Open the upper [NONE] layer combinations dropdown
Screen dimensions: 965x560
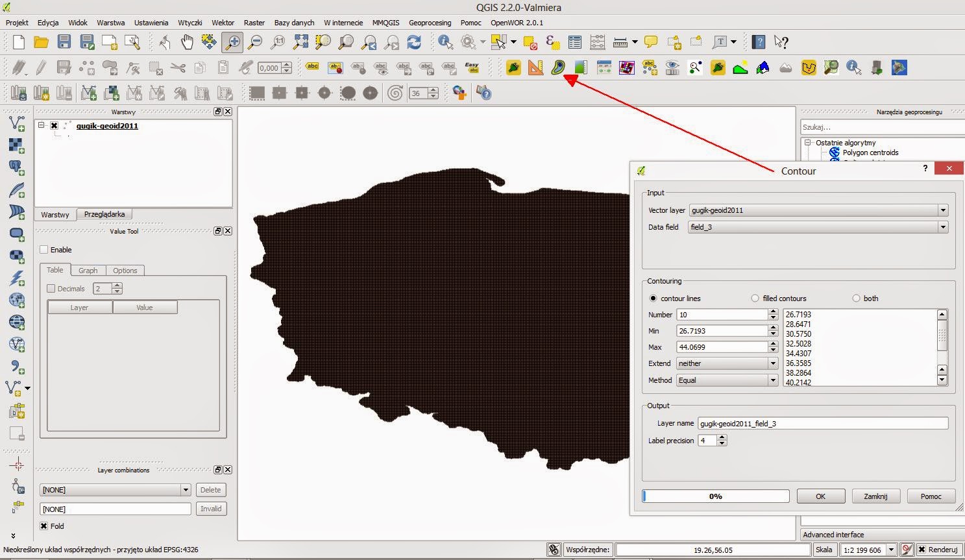coord(116,490)
